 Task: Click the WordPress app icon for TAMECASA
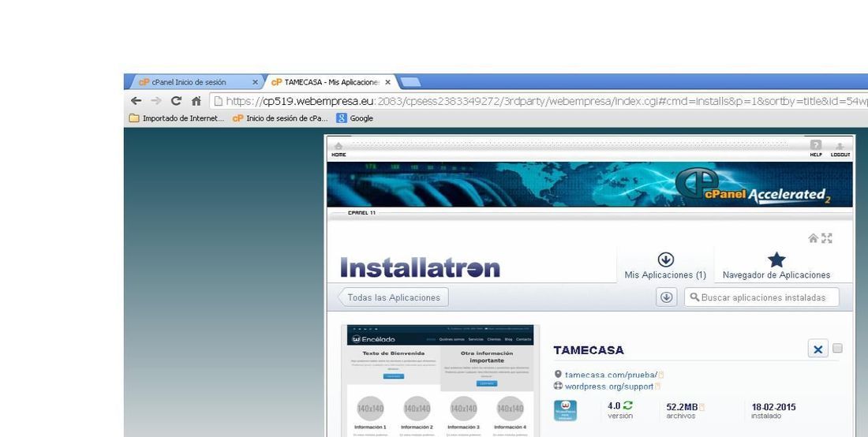pyautogui.click(x=565, y=411)
